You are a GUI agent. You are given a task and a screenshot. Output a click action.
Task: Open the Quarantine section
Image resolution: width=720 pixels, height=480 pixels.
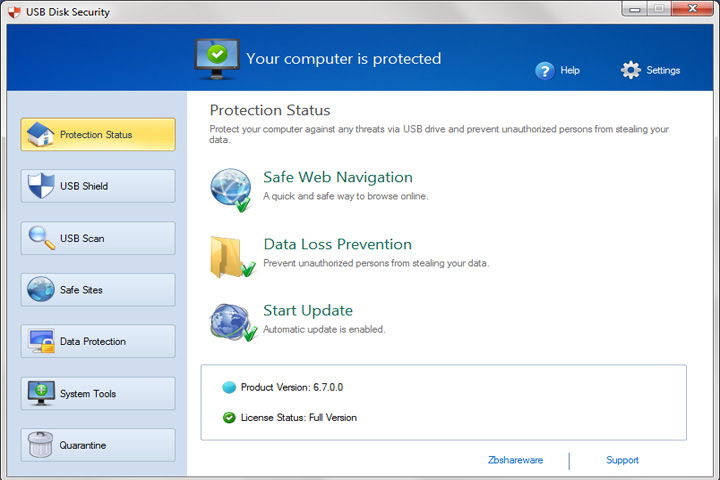click(x=98, y=445)
